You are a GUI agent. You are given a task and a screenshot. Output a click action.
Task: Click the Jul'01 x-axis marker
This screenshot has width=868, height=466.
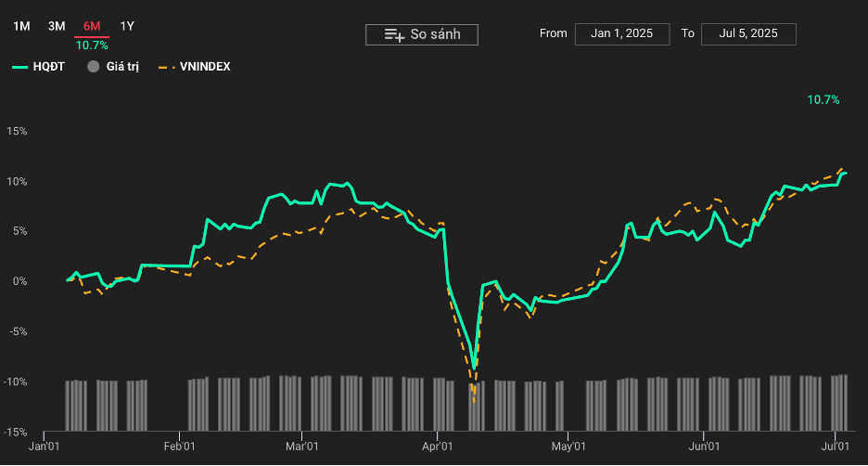(835, 447)
